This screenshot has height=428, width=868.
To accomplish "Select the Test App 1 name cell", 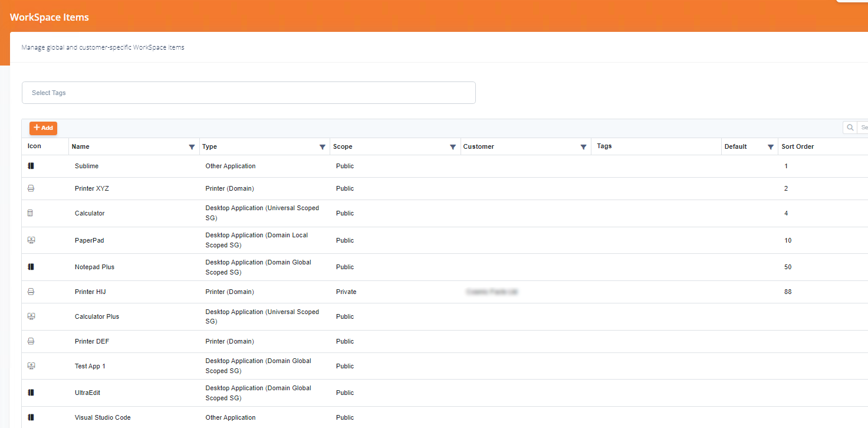I will pos(90,366).
